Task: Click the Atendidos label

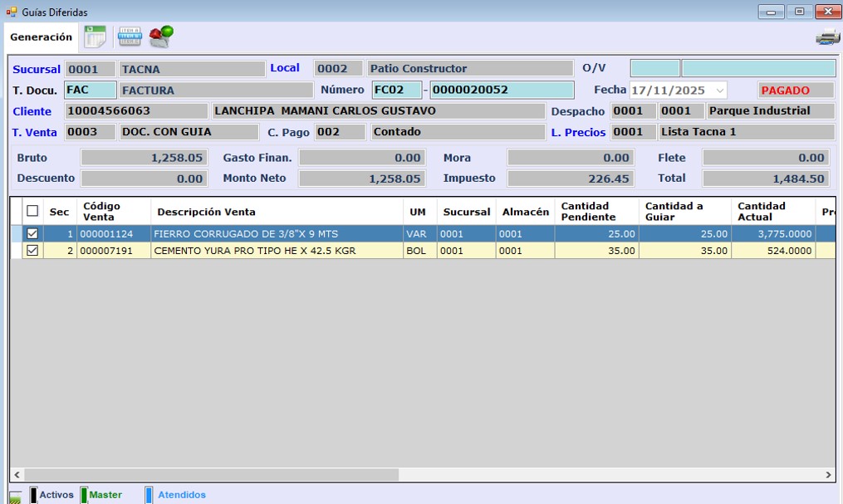Action: (182, 495)
